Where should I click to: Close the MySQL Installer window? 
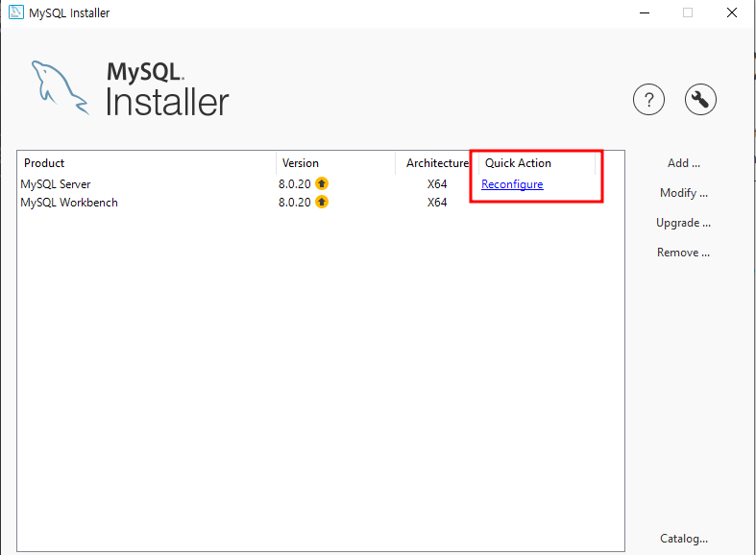pos(732,12)
